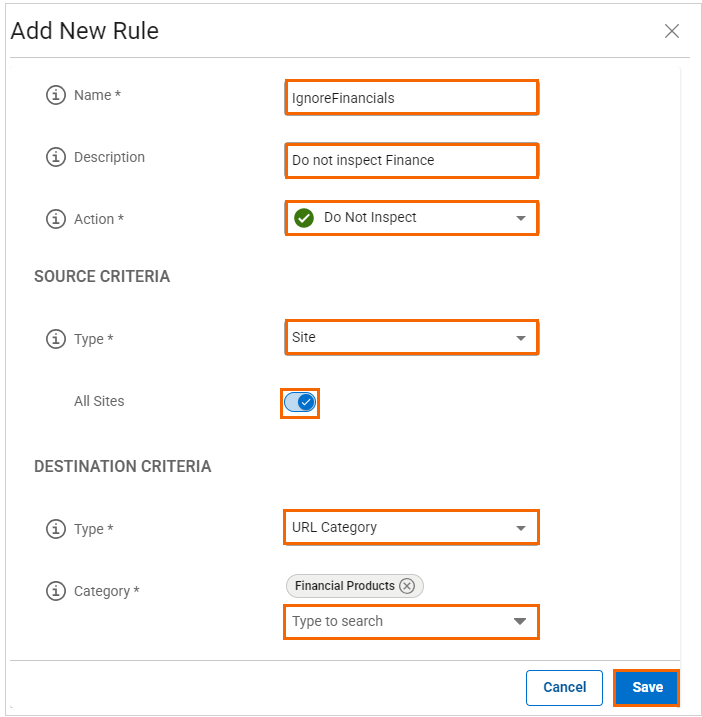Click the info icon beside Category

[x=56, y=591]
